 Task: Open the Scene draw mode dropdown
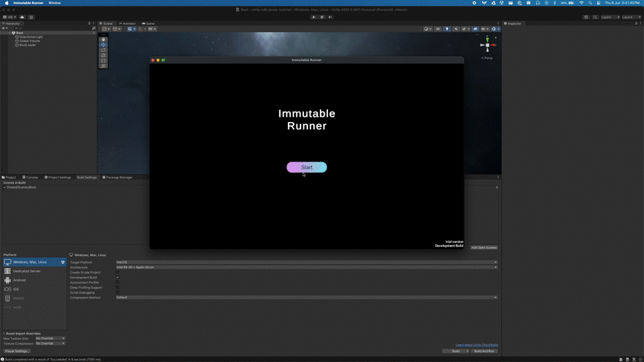click(x=427, y=29)
